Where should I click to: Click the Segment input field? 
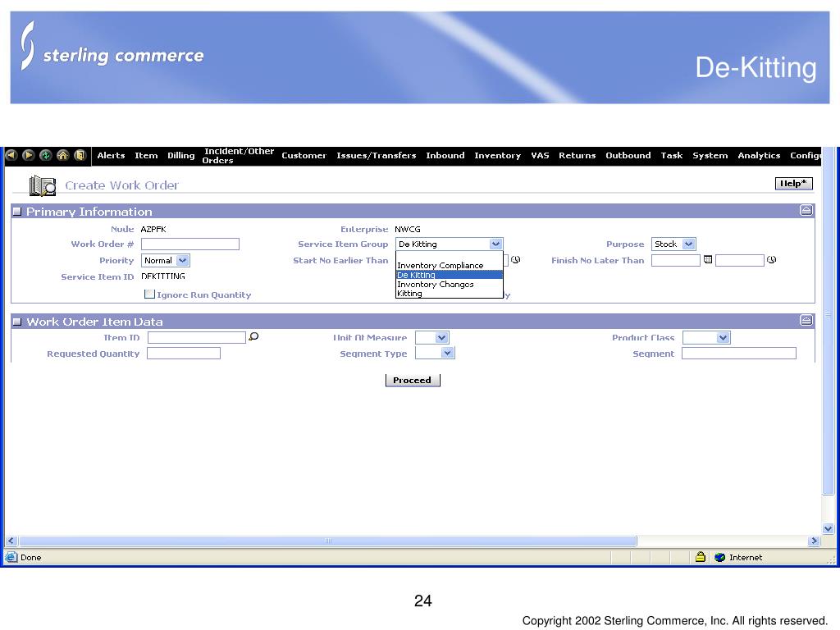coord(739,353)
